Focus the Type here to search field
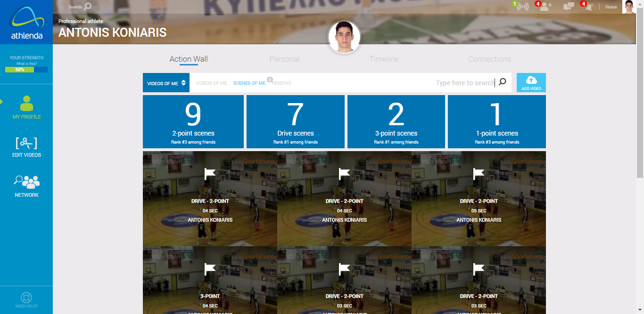Viewport: 644px width, 314px height. pyautogui.click(x=464, y=83)
